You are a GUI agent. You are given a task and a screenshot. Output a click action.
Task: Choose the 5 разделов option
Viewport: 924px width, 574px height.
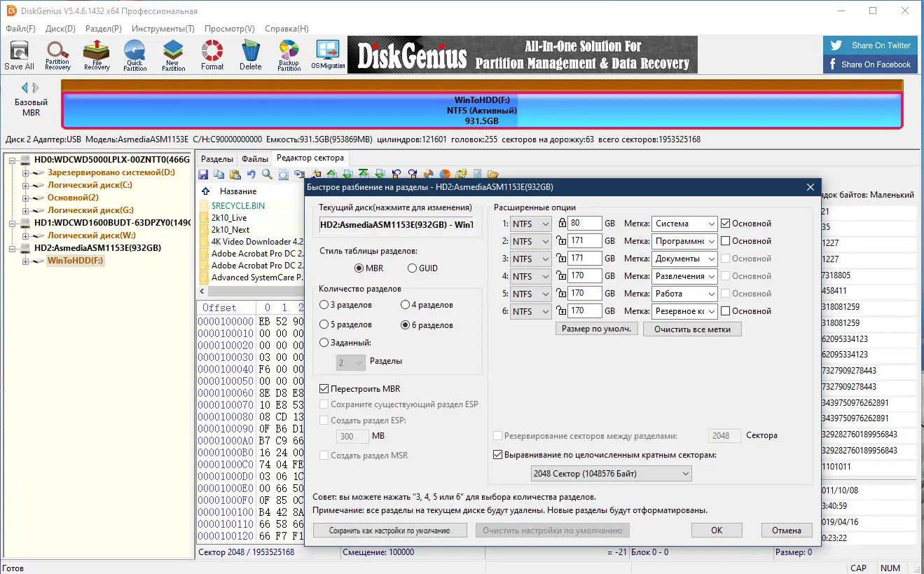coord(346,325)
